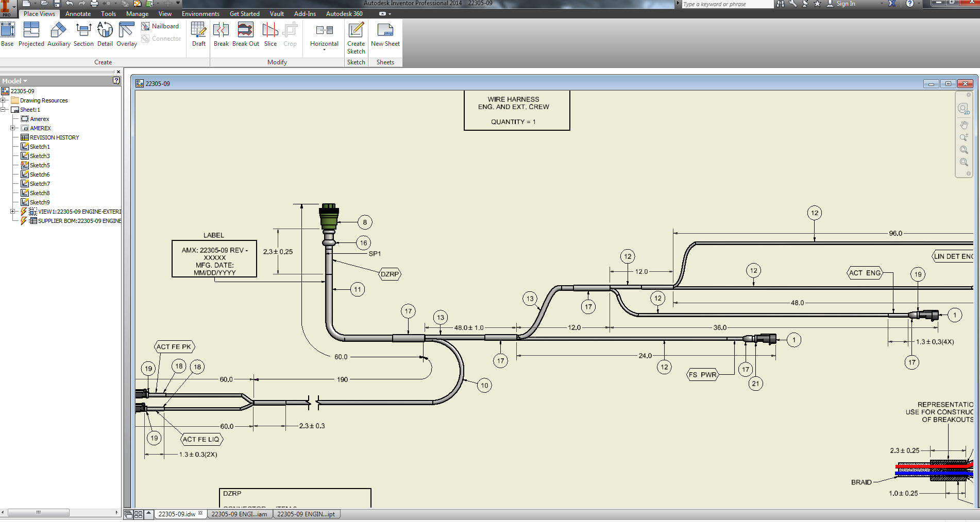Image resolution: width=980 pixels, height=522 pixels.
Task: Click the tile windows icon
Action: click(138, 514)
